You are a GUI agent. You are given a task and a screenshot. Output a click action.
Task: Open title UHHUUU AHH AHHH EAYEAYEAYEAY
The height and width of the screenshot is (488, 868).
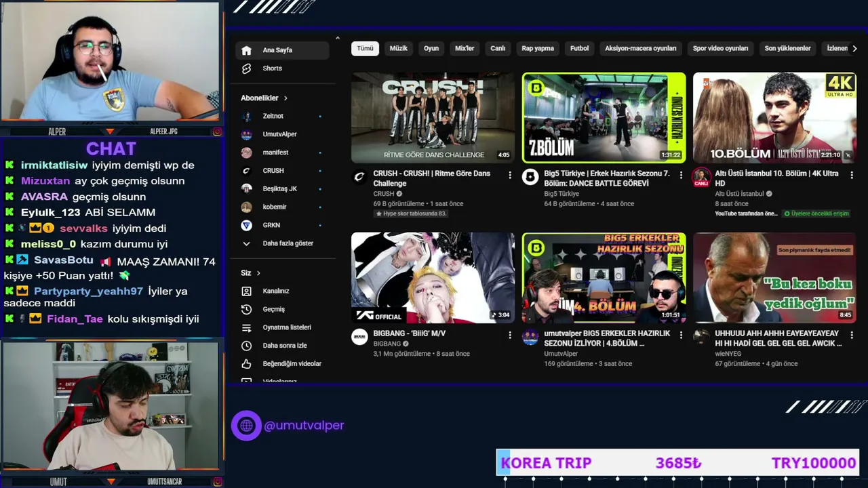point(778,338)
